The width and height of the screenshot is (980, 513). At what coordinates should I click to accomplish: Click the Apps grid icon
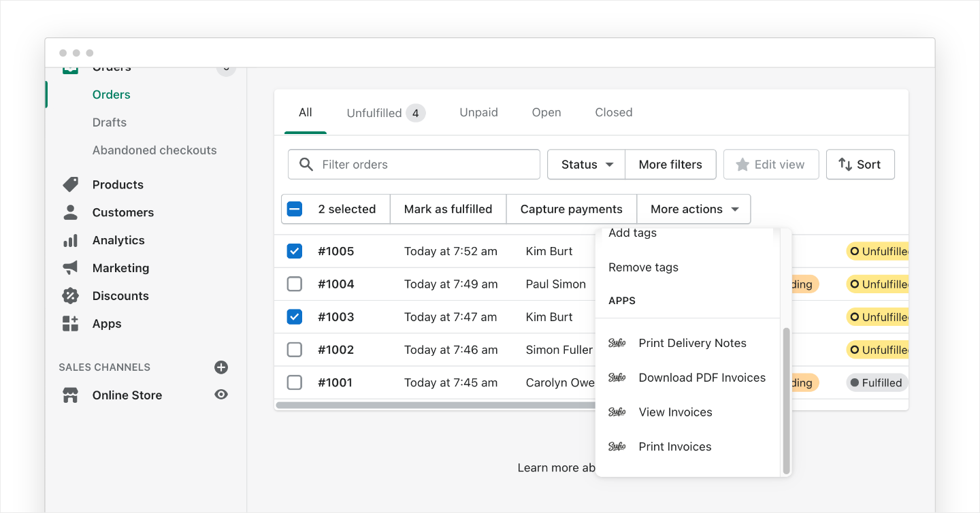(x=70, y=324)
